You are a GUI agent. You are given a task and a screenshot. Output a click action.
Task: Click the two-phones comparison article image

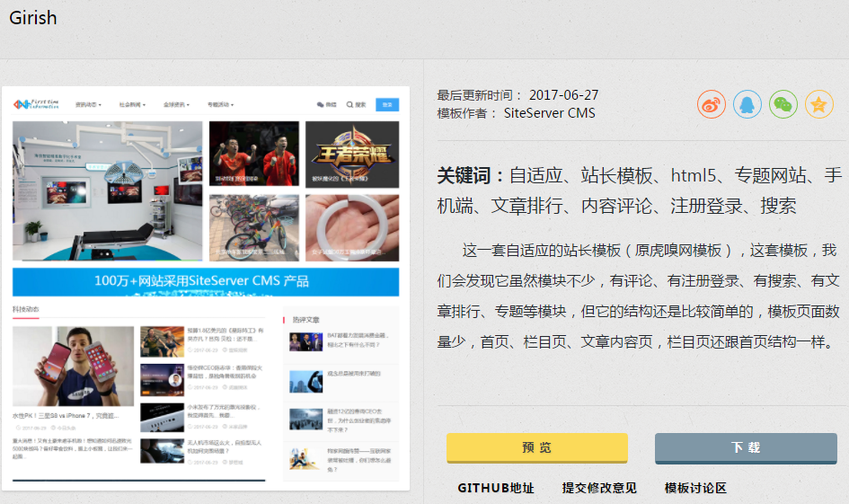(73, 366)
